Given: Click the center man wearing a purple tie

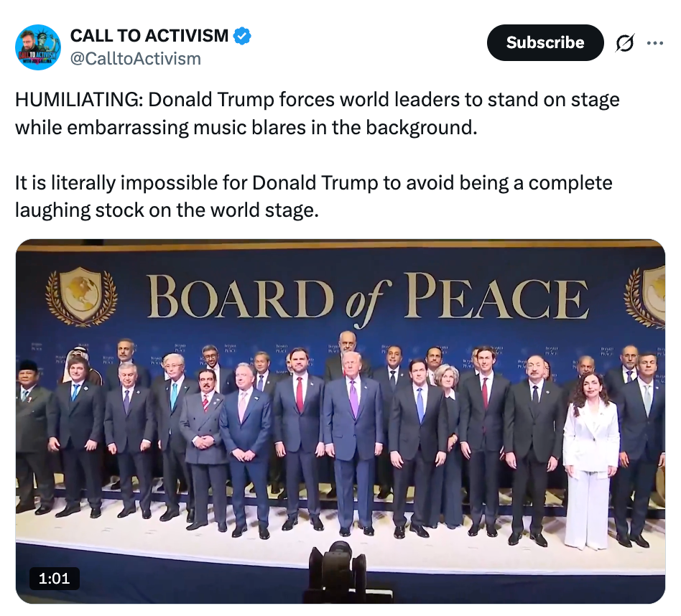Looking at the screenshot, I should point(353,431).
